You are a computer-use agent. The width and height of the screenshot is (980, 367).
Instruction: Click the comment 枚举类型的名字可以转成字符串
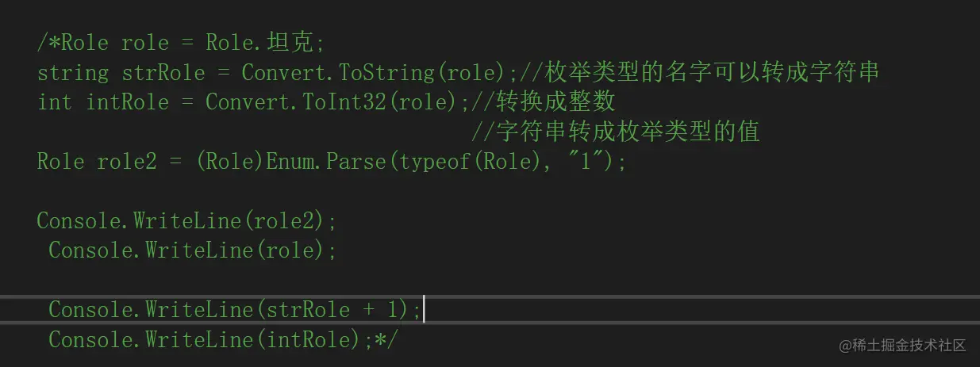[711, 73]
